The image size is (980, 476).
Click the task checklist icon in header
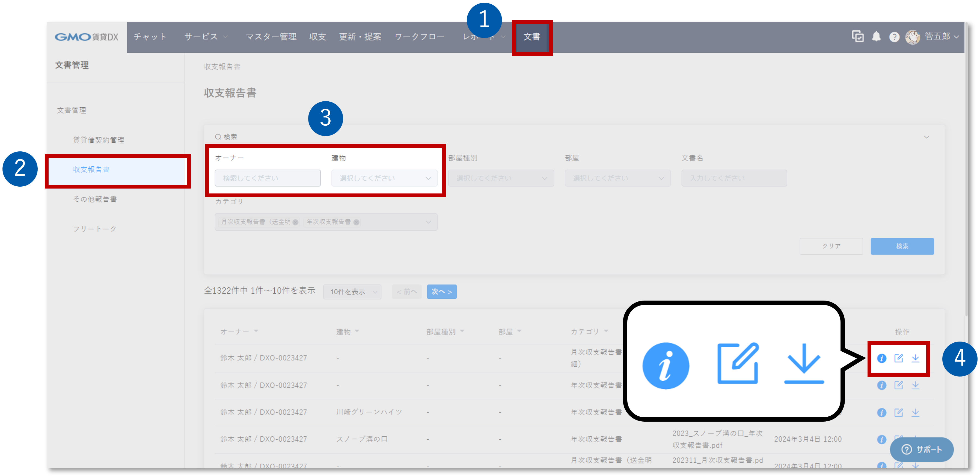tap(857, 37)
